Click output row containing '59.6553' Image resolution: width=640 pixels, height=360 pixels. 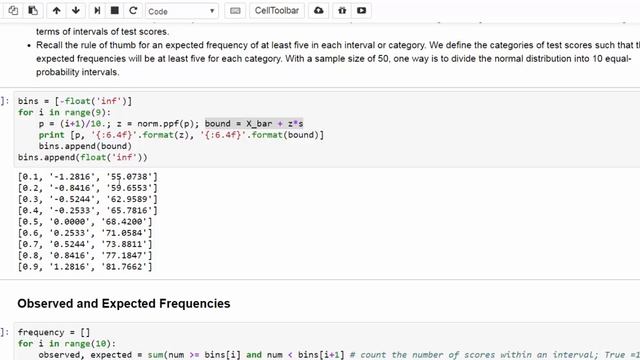(87, 188)
